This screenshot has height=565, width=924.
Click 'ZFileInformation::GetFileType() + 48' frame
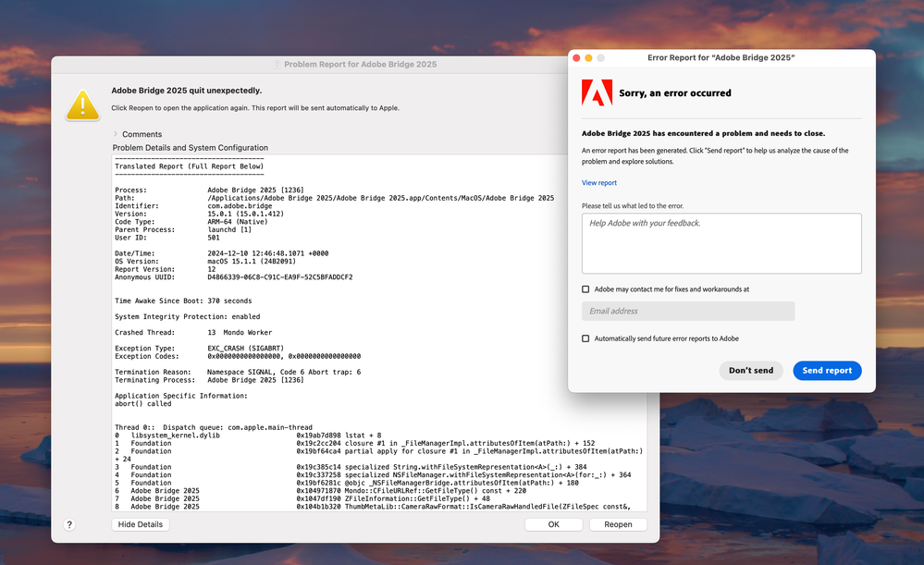(417, 498)
